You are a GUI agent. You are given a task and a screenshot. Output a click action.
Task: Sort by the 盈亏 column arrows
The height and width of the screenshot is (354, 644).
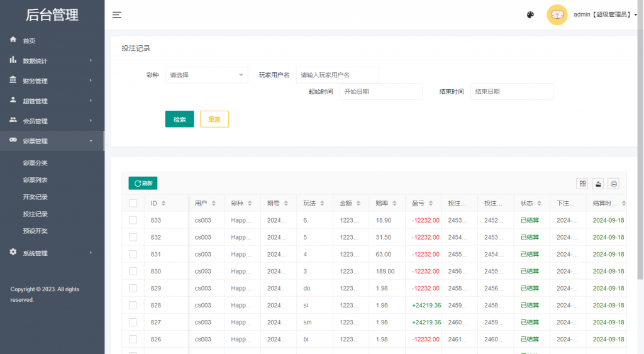point(430,203)
